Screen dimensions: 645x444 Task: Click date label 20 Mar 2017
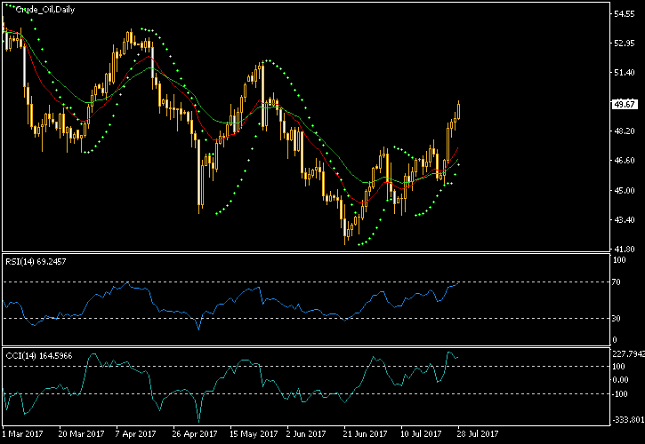pos(81,434)
